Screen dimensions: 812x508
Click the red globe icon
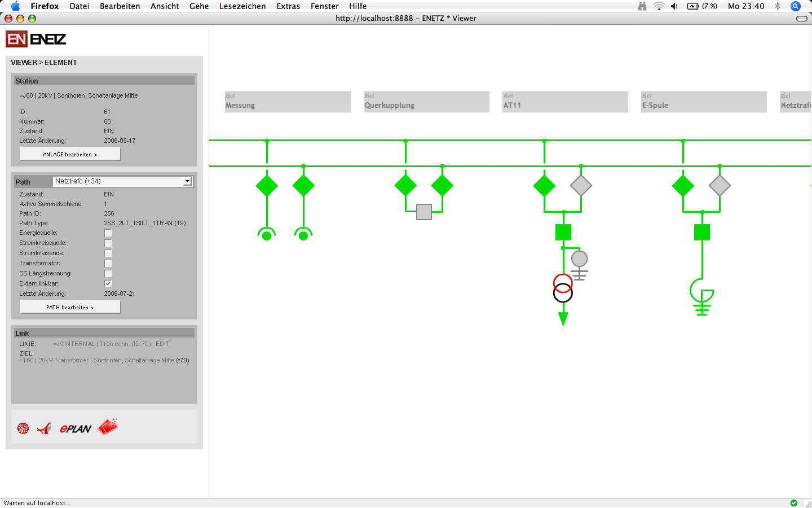tap(23, 428)
